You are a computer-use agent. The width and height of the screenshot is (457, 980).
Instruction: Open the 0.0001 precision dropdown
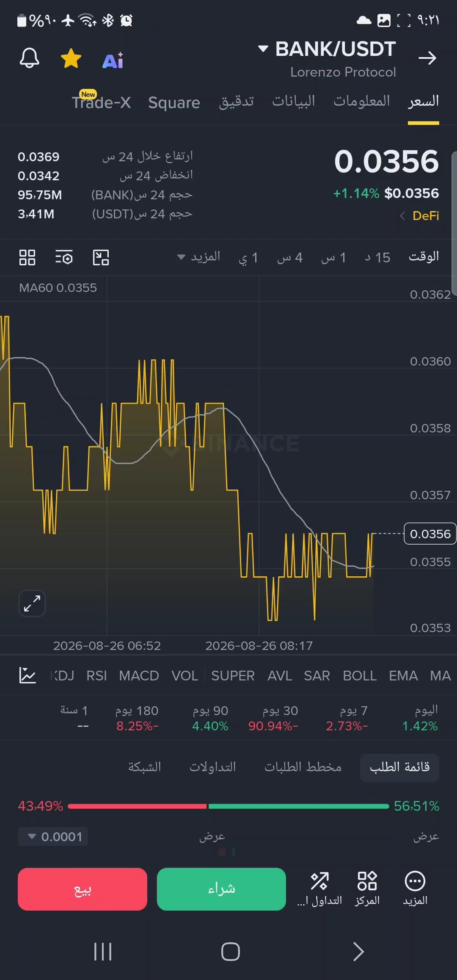(x=53, y=837)
